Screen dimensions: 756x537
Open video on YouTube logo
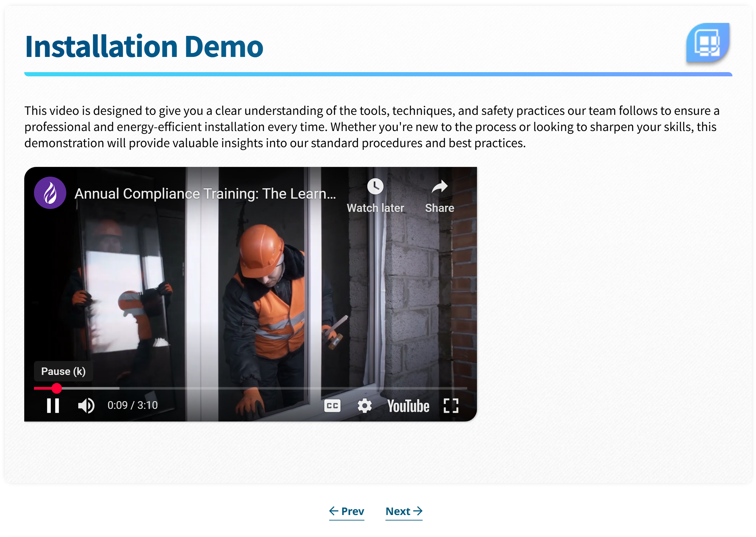point(408,406)
